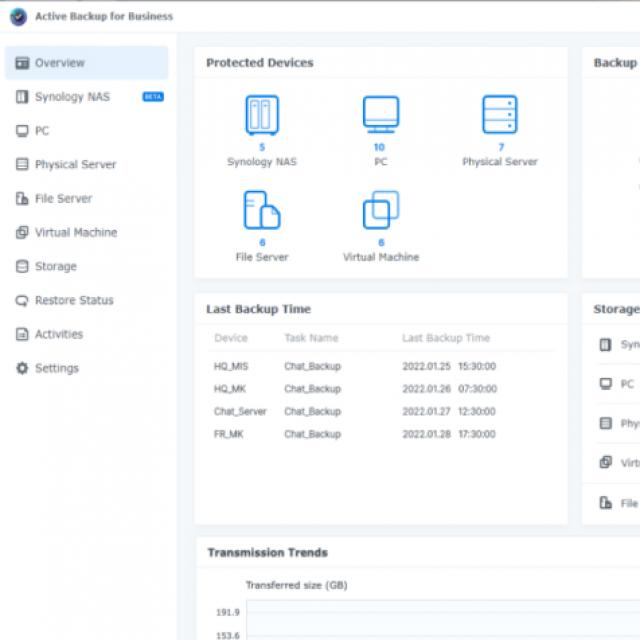Screen dimensions: 640x640
Task: Click the PC monitor icon in sidebar
Action: (x=22, y=131)
